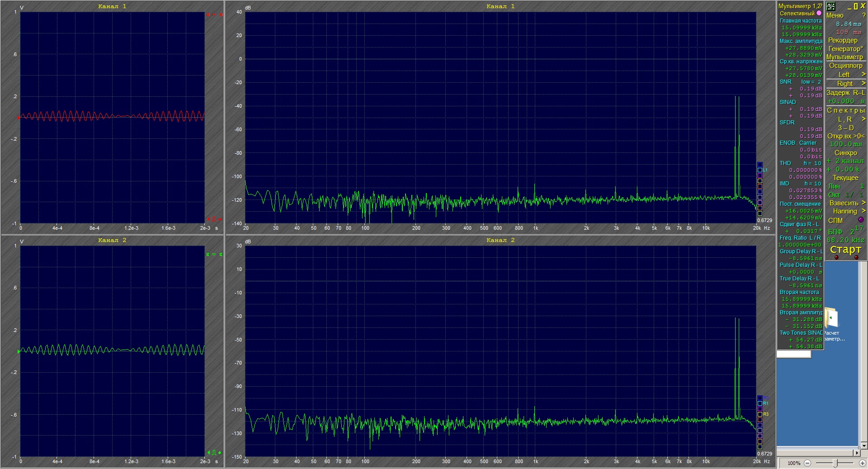Click the vertical scrollbar down arrow
The image size is (868, 469).
pos(863,445)
